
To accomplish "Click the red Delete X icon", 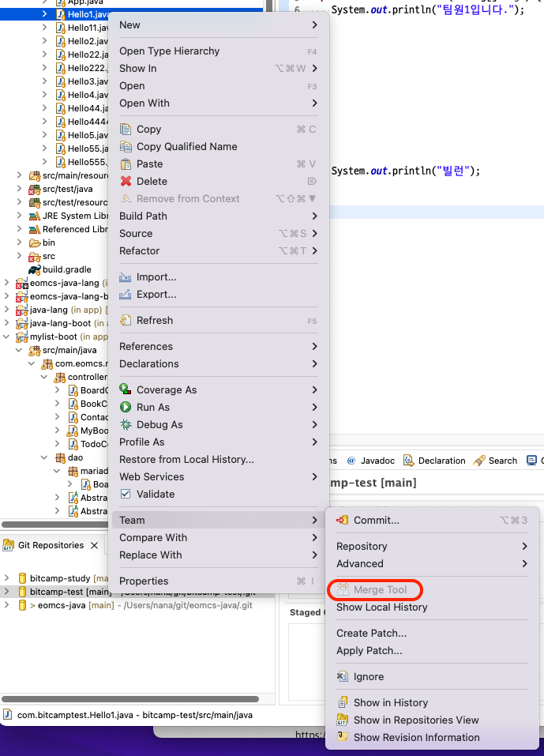I will (x=126, y=181).
